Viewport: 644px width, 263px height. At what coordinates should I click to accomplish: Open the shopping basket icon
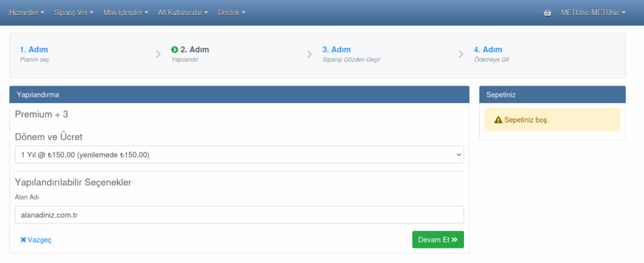[547, 13]
